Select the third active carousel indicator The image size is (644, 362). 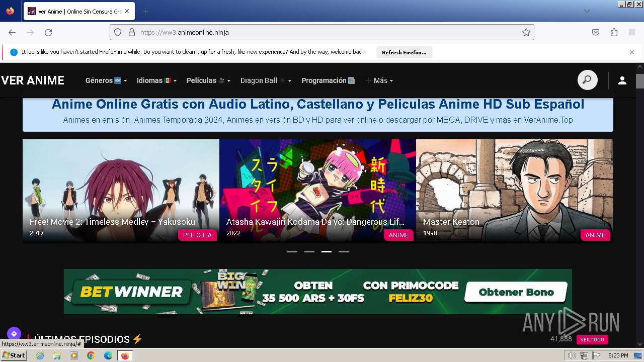click(x=327, y=251)
